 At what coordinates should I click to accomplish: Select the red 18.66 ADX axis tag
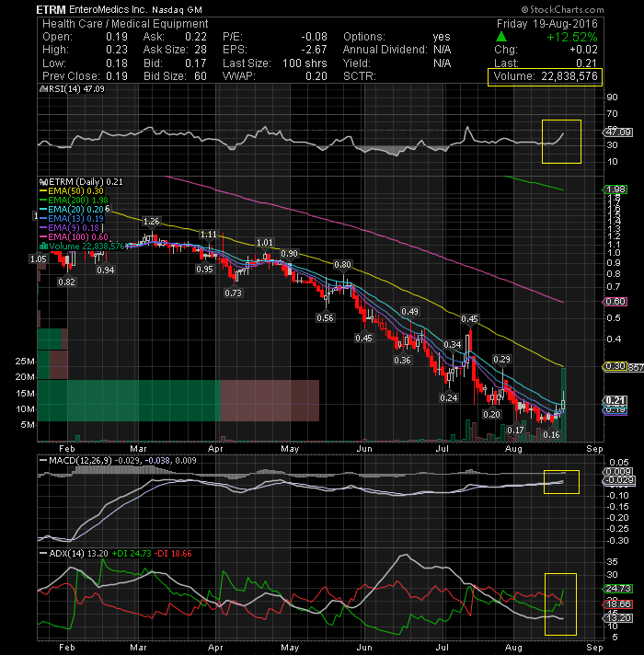tap(618, 604)
